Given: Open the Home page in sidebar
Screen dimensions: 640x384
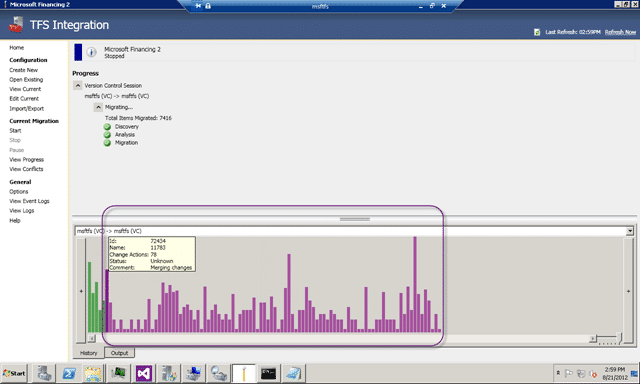Looking at the screenshot, I should point(17,47).
